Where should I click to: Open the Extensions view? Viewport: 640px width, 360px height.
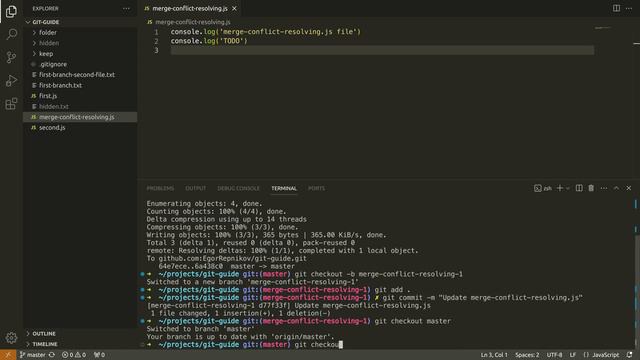coord(11,104)
